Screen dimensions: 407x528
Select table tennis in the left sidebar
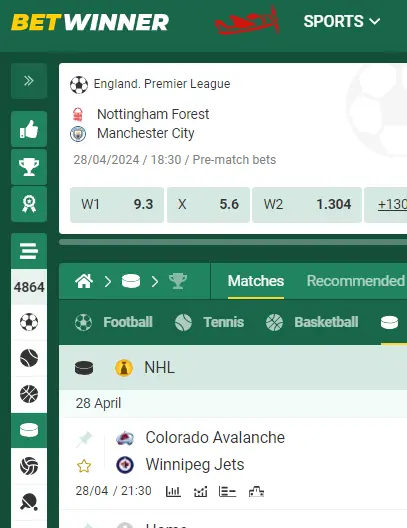pyautogui.click(x=29, y=502)
